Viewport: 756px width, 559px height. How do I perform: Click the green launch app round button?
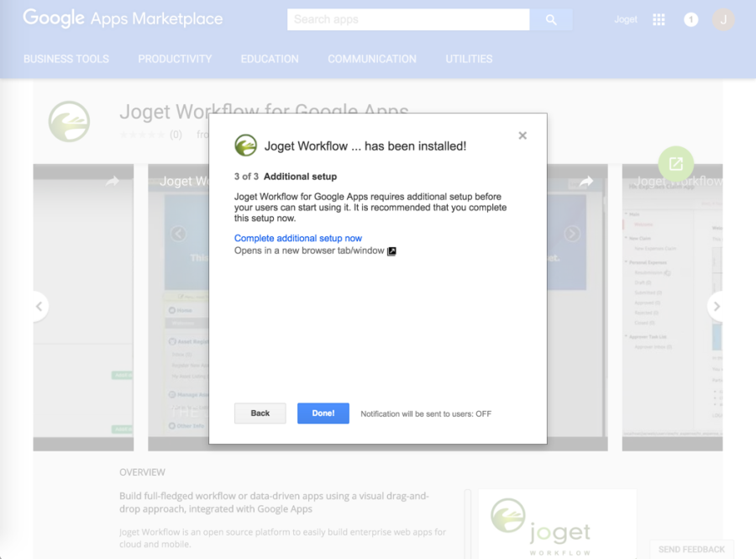(x=676, y=164)
